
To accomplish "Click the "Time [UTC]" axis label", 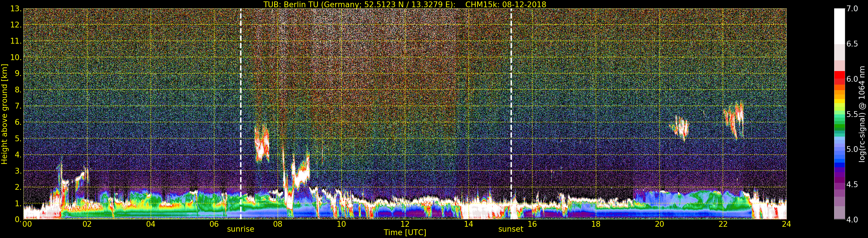I will click(x=405, y=233).
